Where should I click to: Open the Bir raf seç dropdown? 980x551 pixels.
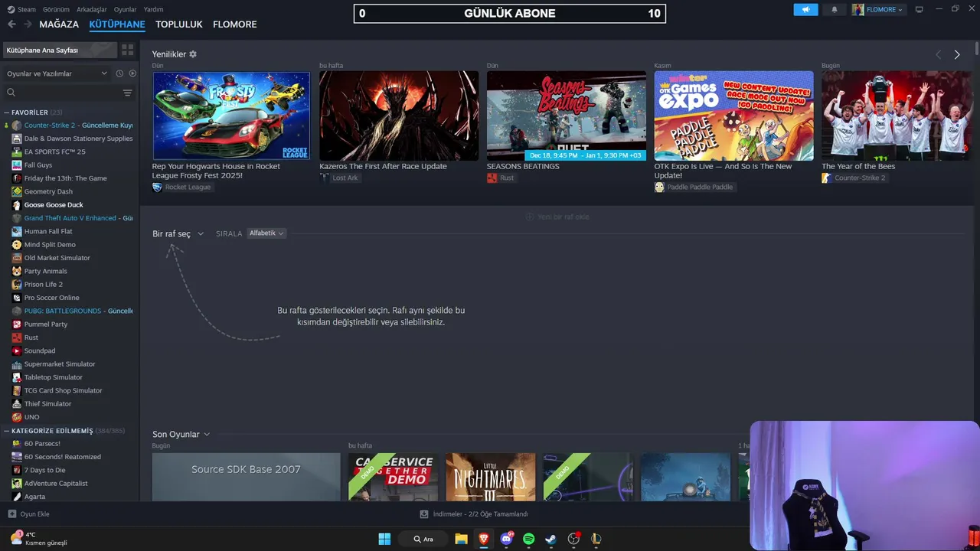pos(178,233)
